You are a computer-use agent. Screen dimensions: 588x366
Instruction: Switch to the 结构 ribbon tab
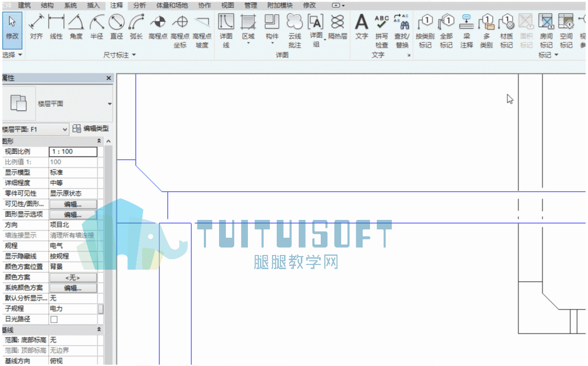pyautogui.click(x=47, y=5)
